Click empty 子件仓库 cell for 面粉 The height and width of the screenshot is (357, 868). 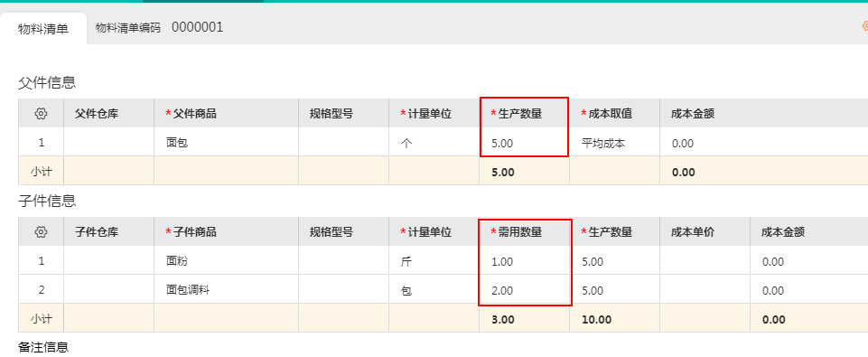[108, 261]
